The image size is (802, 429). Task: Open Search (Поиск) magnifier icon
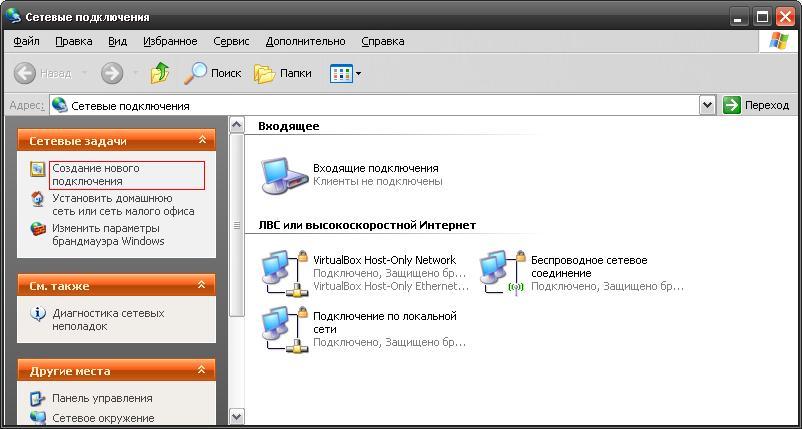pos(195,73)
